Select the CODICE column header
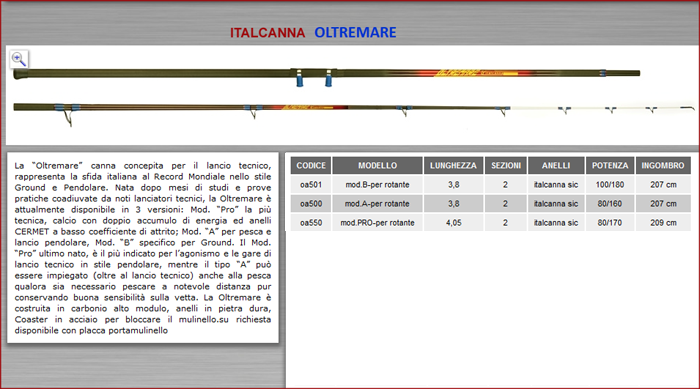Screen dimensions: 700x389 point(311,165)
